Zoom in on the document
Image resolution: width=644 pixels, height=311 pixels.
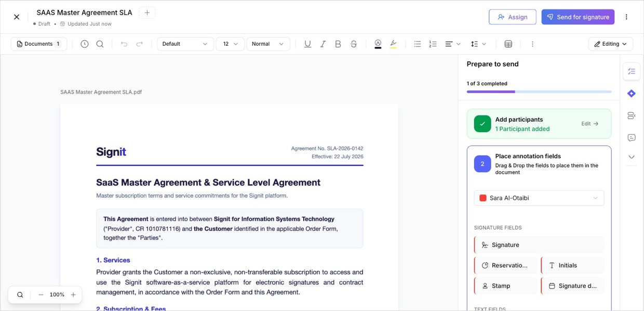pos(73,295)
